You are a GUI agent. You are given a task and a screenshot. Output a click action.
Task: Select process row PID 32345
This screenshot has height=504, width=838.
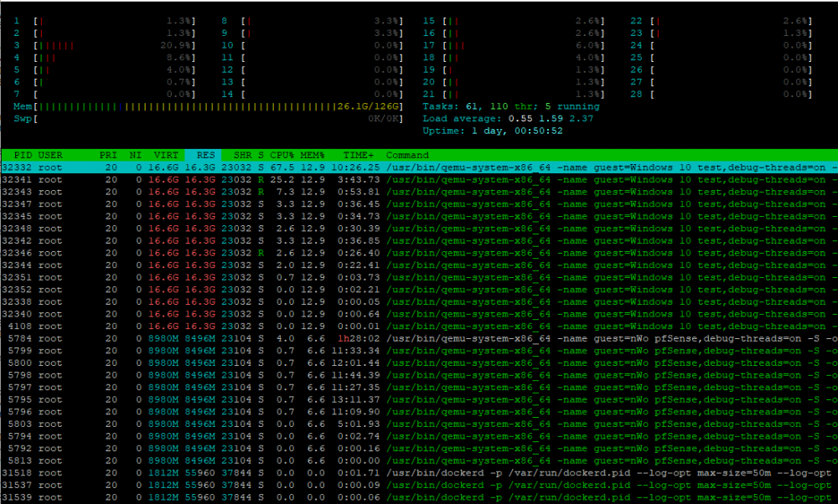[419, 217]
